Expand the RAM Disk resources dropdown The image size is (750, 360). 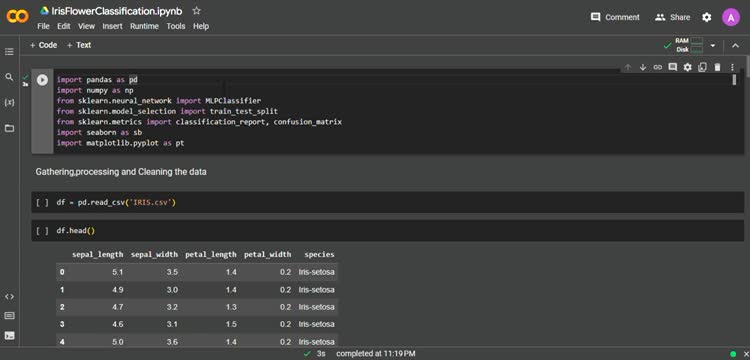point(713,46)
